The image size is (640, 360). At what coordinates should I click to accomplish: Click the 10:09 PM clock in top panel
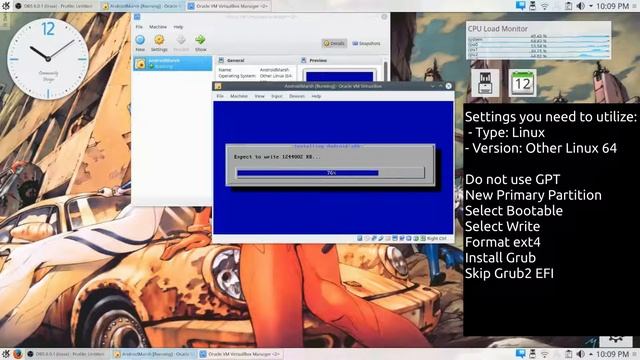tap(612, 6)
